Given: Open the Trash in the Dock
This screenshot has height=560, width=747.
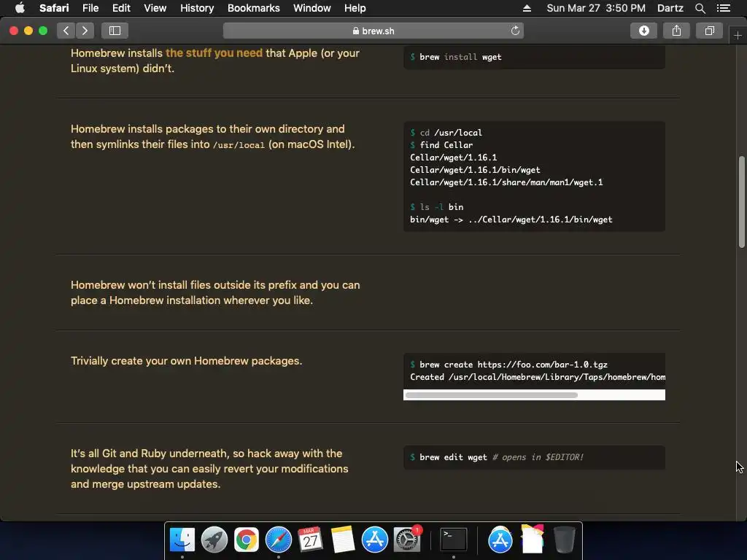Looking at the screenshot, I should tap(564, 540).
